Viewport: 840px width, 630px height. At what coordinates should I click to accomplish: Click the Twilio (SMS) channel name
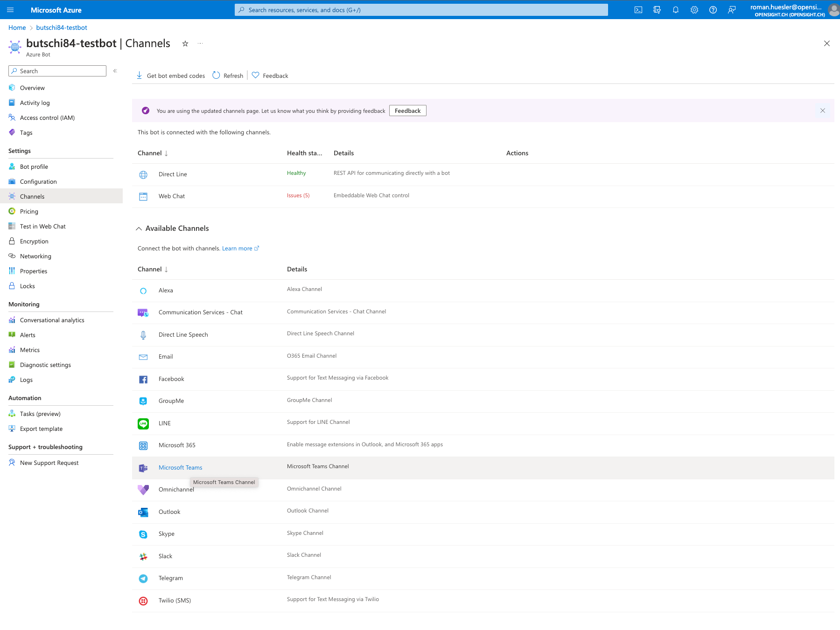[x=175, y=601]
